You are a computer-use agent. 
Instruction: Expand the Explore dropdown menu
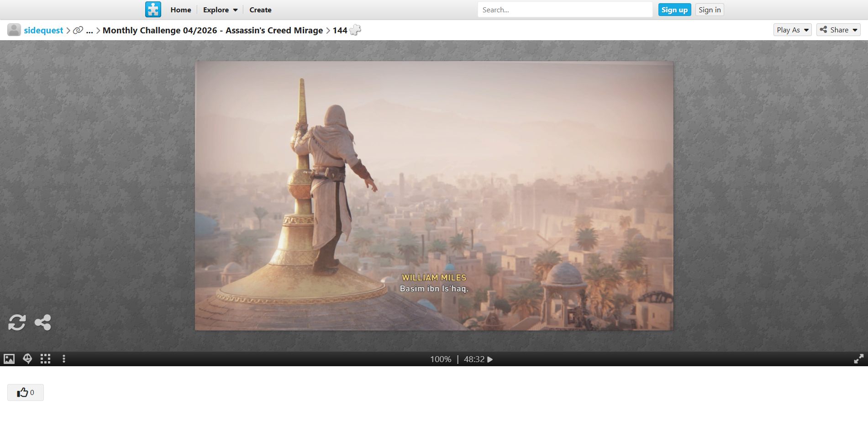220,10
